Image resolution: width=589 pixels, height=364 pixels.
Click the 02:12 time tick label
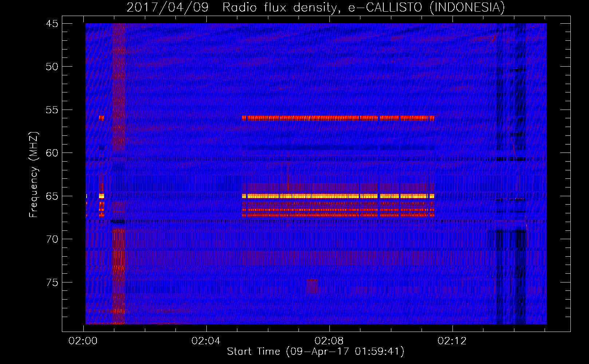[x=452, y=341]
